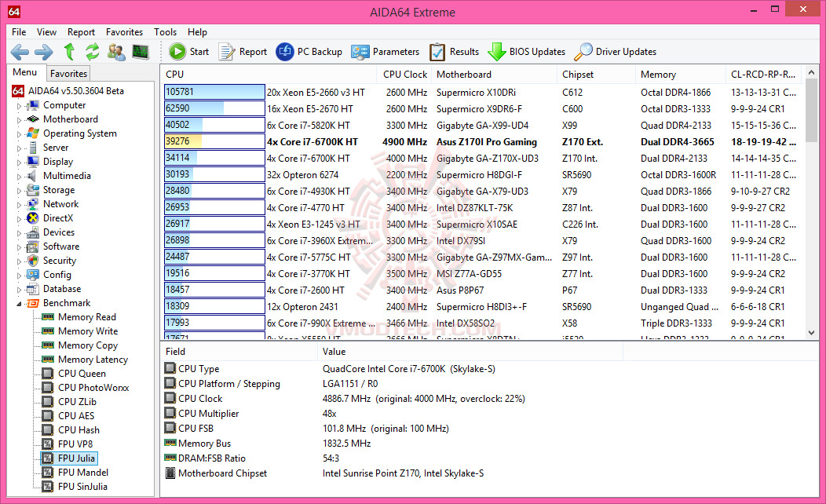Select the CPU AES benchmark
This screenshot has height=504, width=826.
pos(76,416)
